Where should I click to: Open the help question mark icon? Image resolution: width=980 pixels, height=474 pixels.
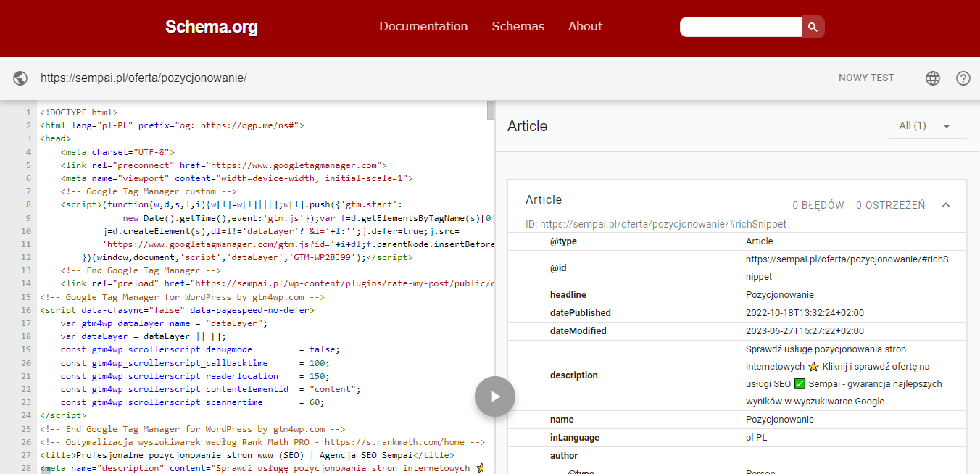963,78
